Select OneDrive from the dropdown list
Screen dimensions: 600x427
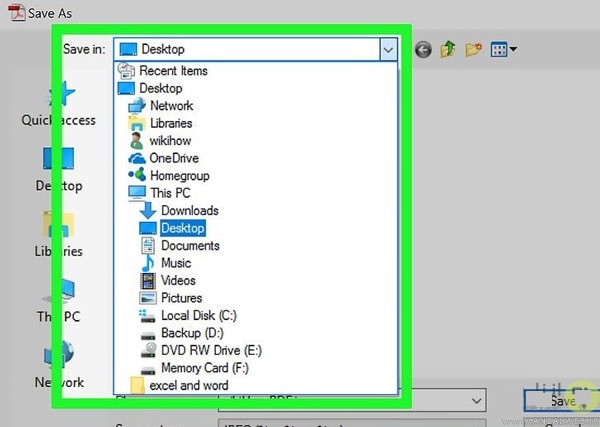coord(173,158)
